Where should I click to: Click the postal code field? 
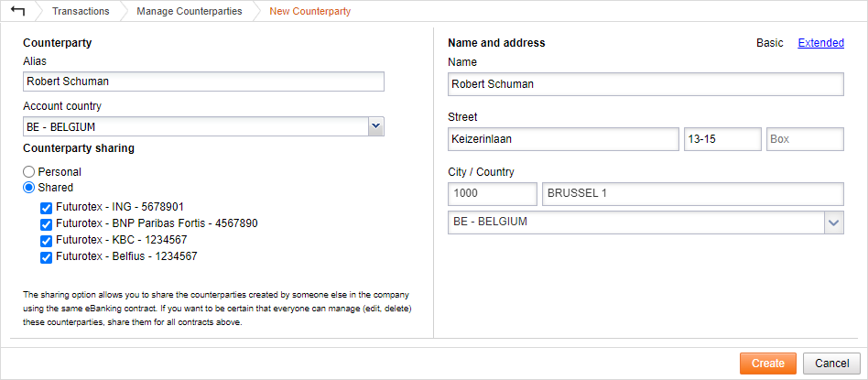[x=493, y=194]
